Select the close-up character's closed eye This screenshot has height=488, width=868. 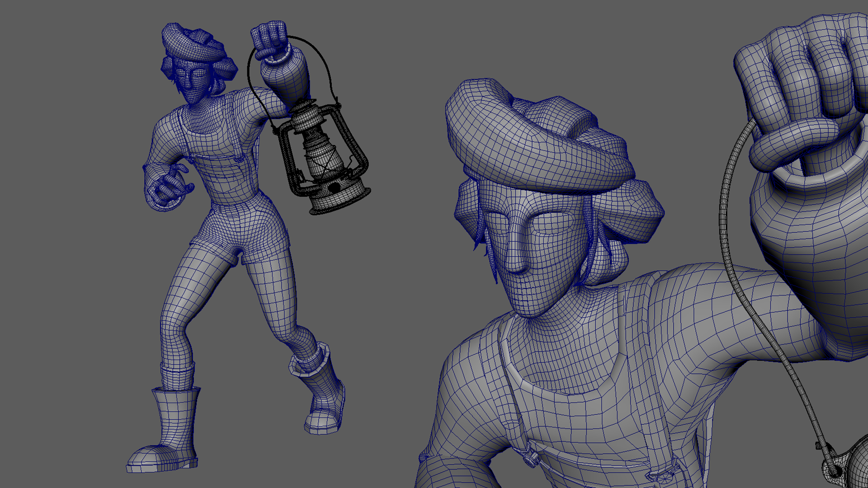(x=552, y=222)
